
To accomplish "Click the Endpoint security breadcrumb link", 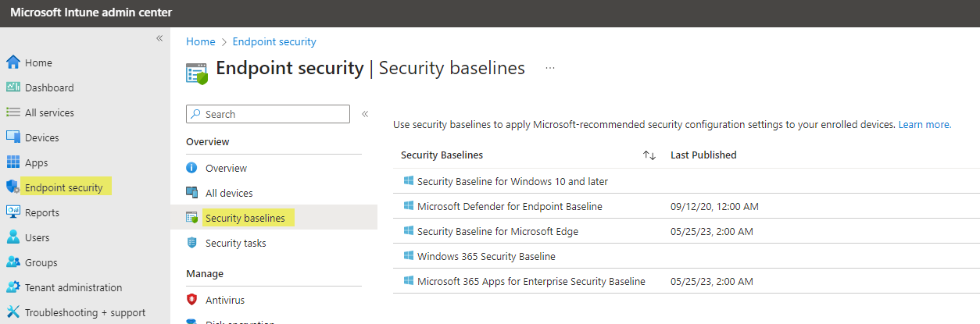I will (274, 41).
